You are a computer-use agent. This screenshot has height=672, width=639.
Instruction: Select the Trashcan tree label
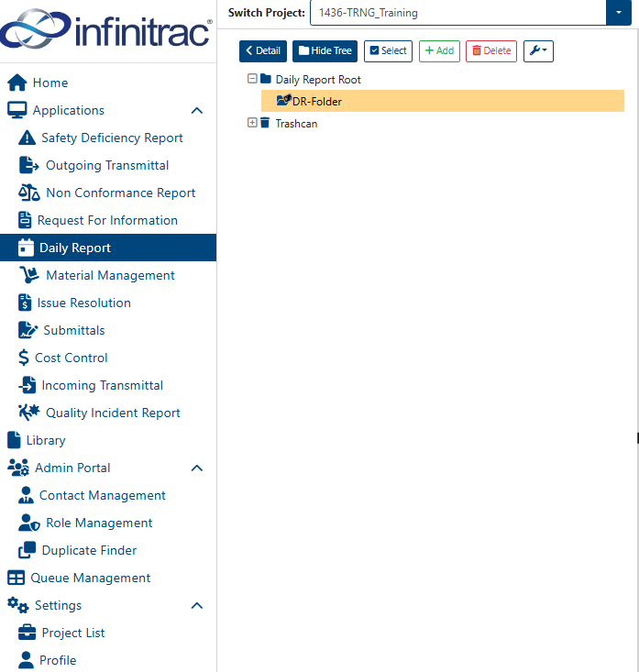(x=296, y=124)
